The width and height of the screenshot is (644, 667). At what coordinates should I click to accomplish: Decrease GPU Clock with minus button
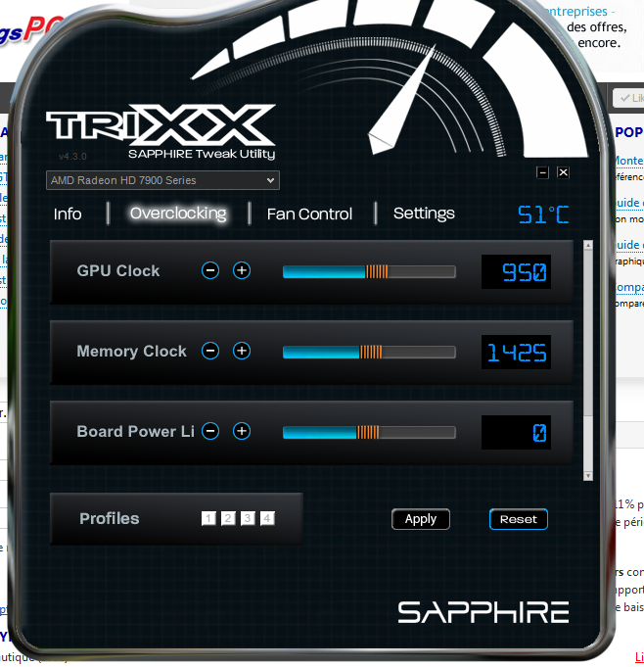click(210, 270)
